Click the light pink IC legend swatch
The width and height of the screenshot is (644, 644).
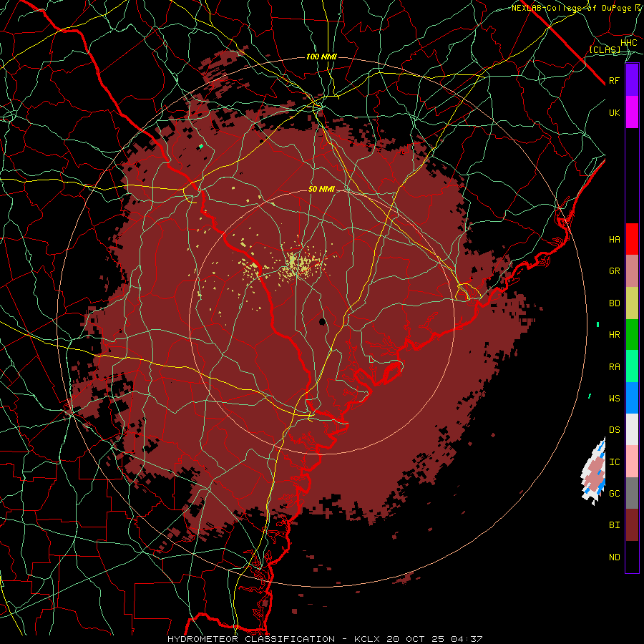[x=632, y=462]
